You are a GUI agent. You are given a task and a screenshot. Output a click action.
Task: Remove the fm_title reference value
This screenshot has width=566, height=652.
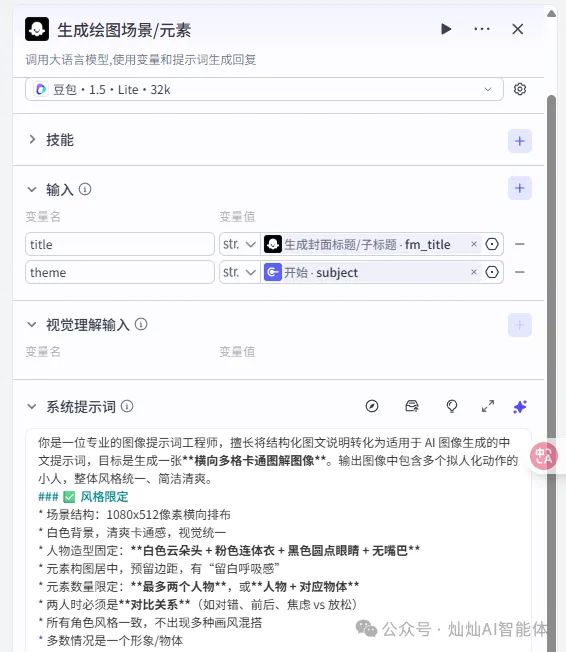[x=474, y=244]
